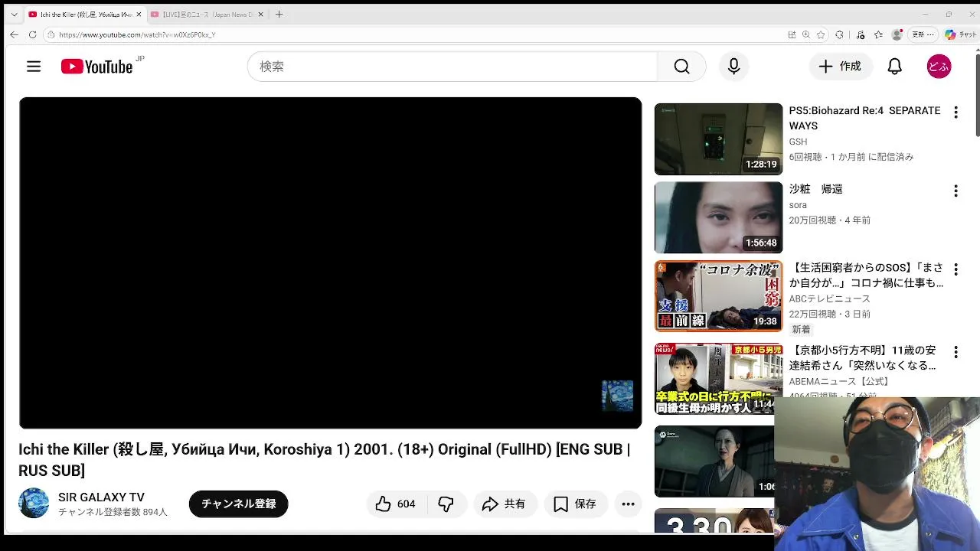
Task: Open browser extensions puzzle icon
Action: pyautogui.click(x=839, y=34)
